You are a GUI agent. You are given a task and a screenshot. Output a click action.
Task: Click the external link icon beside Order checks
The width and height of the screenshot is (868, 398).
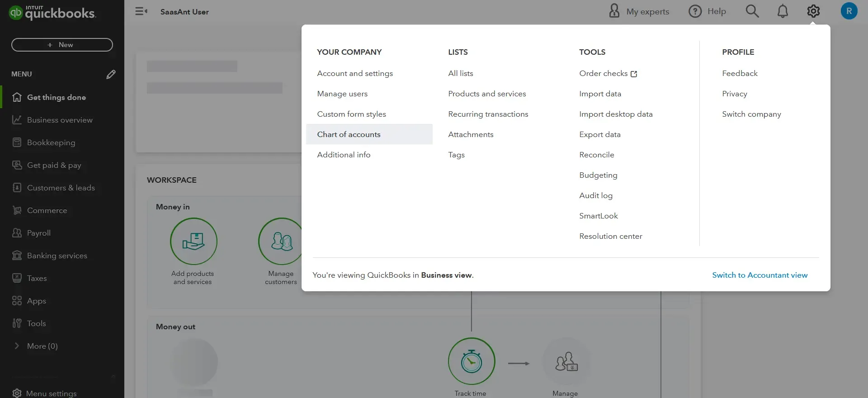634,74
